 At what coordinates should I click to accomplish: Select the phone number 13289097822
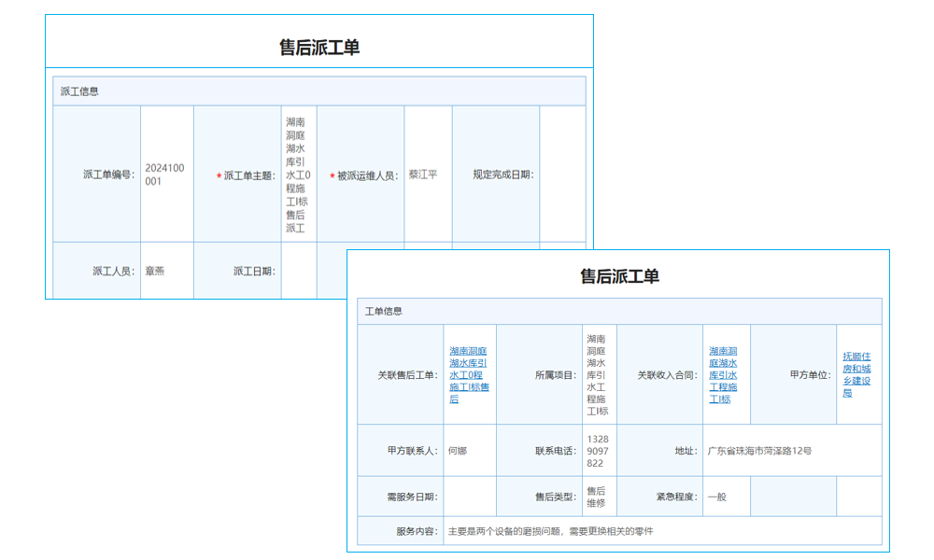[x=597, y=450]
